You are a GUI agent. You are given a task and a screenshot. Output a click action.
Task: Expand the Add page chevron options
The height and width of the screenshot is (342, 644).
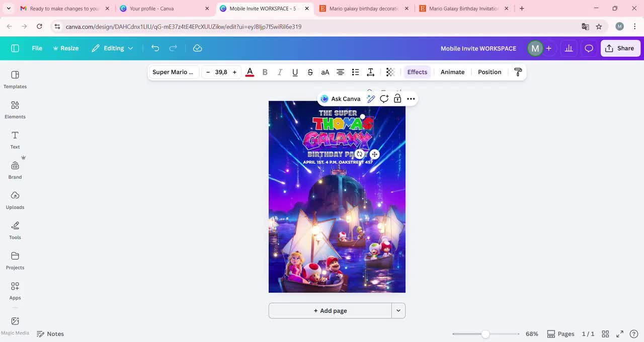(398, 310)
